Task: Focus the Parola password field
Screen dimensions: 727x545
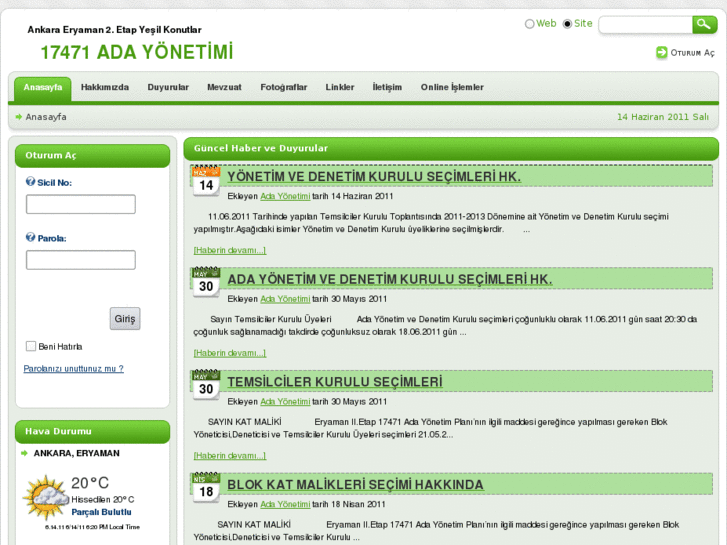Action: tap(81, 260)
